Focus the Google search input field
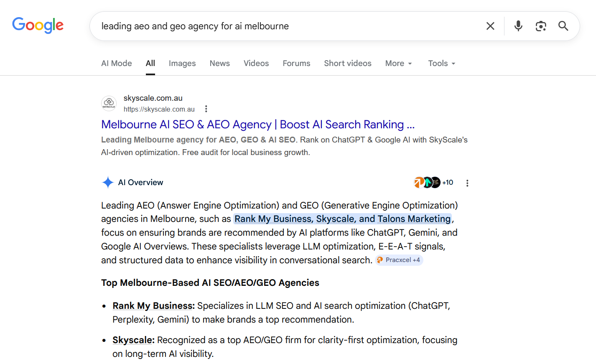Image resolution: width=596 pixels, height=364 pixels. pyautogui.click(x=288, y=26)
